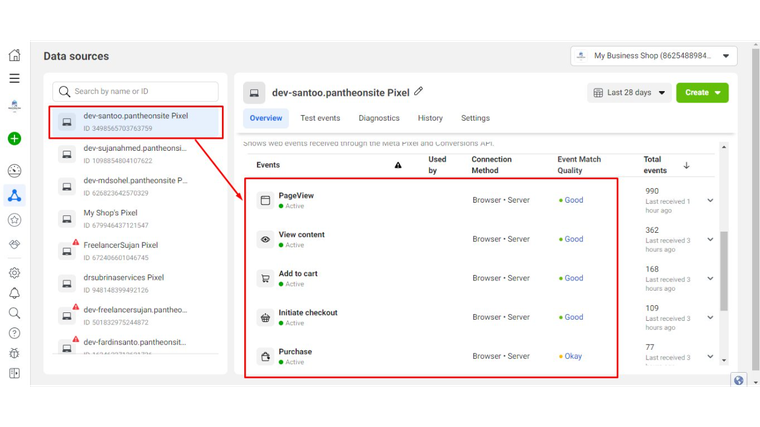Click the green Create button
Image resolution: width=760 pixels, height=427 pixels.
(702, 93)
